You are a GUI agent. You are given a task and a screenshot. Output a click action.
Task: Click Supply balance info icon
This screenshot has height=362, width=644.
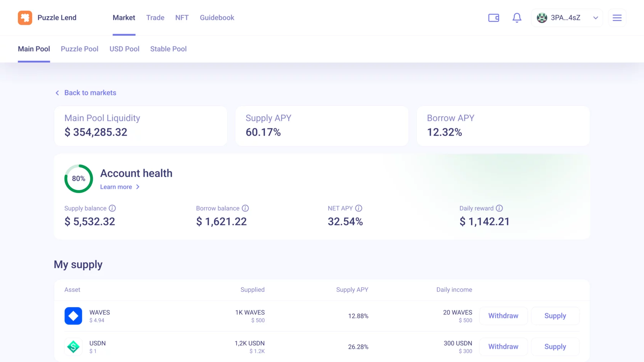(x=112, y=208)
